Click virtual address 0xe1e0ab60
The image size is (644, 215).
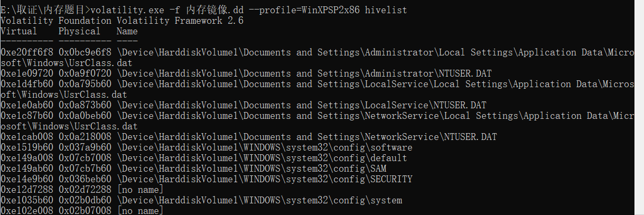pos(27,105)
